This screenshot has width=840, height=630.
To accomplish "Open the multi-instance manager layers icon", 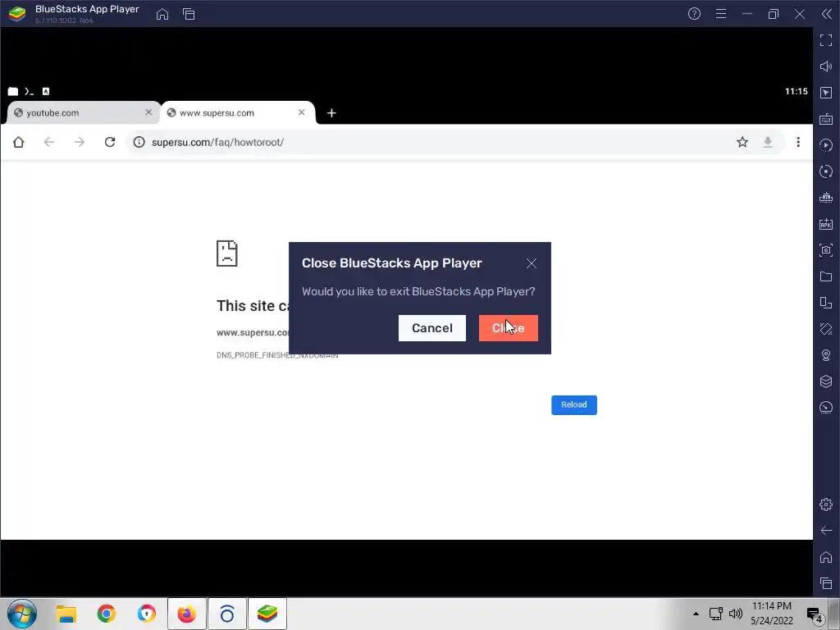I will (826, 381).
